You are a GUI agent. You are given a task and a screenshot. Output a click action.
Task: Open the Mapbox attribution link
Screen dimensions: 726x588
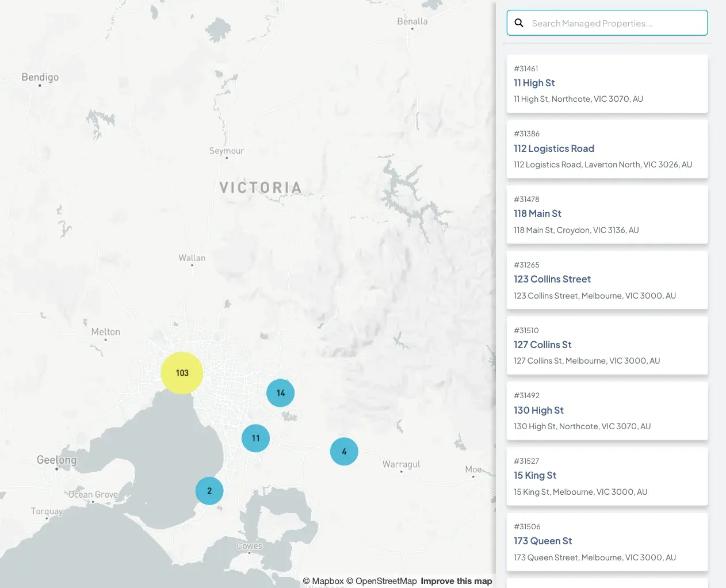(323, 581)
